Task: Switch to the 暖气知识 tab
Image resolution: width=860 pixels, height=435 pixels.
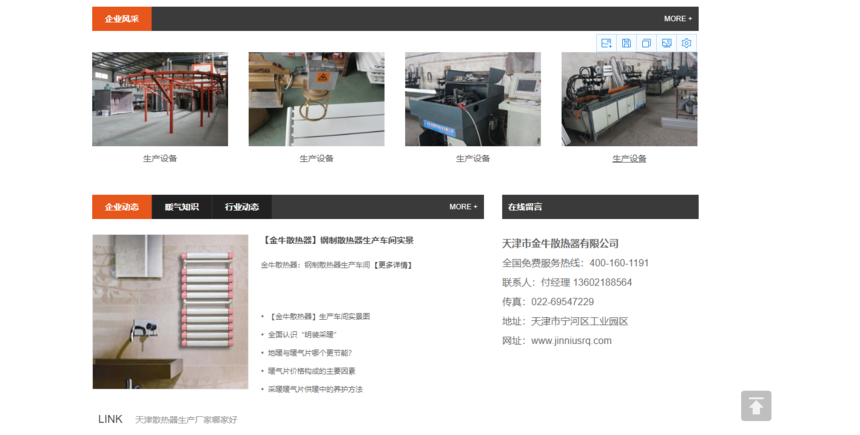Action: click(182, 207)
